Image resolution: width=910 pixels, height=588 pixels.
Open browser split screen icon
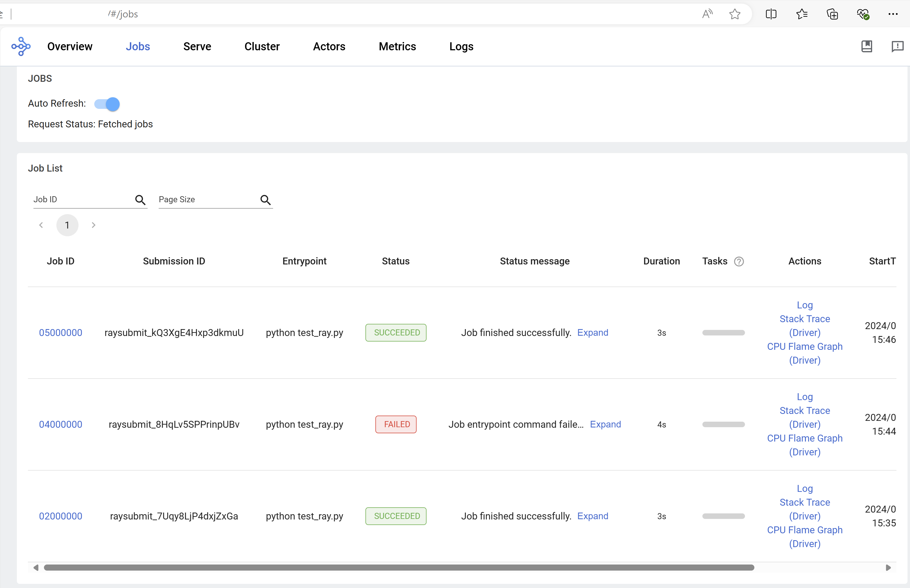[771, 14]
